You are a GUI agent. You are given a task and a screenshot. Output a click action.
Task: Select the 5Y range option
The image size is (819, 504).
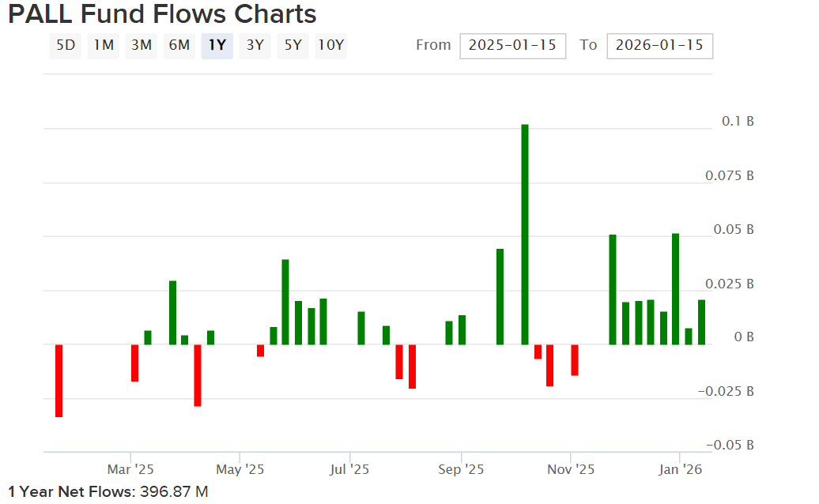(x=292, y=46)
